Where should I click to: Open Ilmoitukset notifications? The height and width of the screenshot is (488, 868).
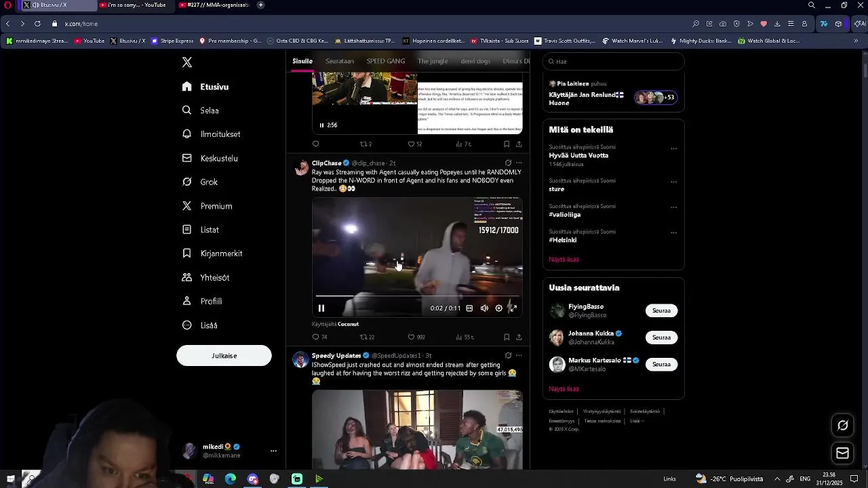click(x=211, y=134)
